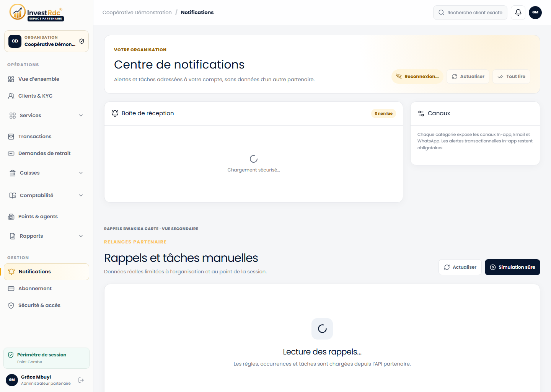Click the InvestRdc logo

(x=37, y=13)
